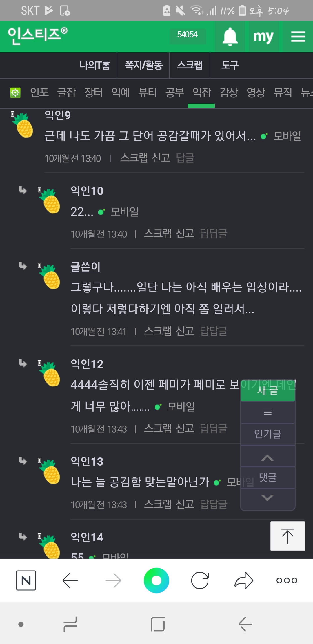Open the 쪽지/활동 menu item
313x644 pixels.
point(143,65)
